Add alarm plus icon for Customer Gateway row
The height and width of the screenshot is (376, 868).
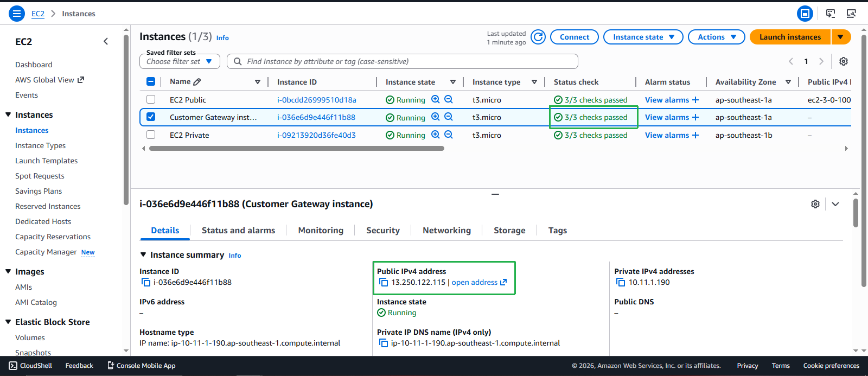coord(695,117)
